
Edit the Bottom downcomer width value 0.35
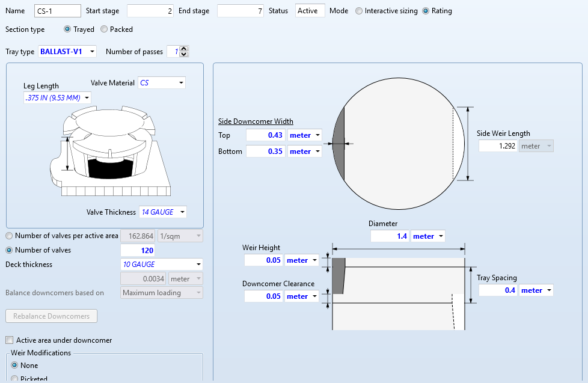point(266,152)
